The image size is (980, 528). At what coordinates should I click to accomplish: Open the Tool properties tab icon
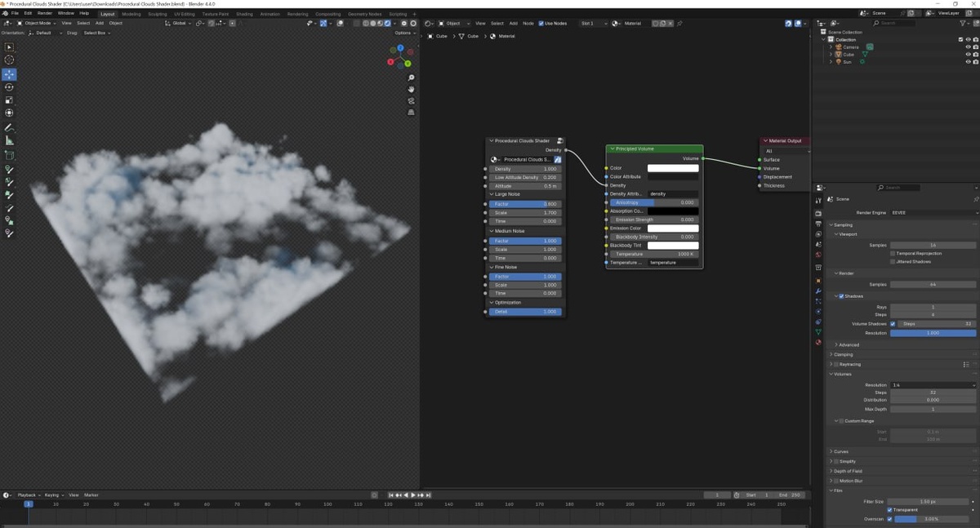pos(818,200)
